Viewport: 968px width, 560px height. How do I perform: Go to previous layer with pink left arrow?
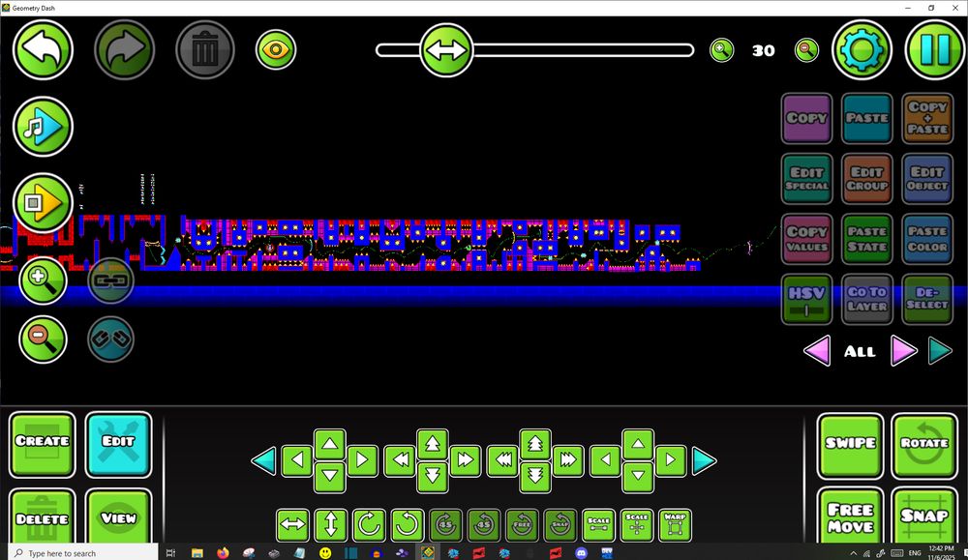817,351
